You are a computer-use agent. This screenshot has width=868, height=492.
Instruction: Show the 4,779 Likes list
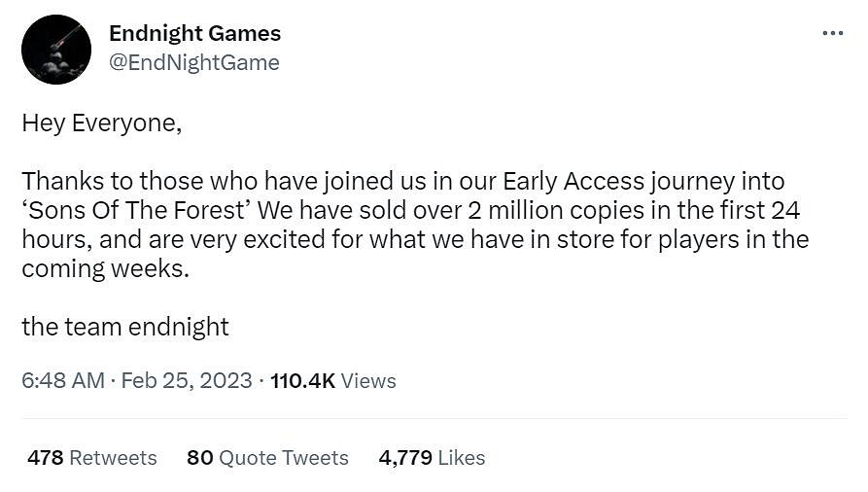pyautogui.click(x=432, y=458)
